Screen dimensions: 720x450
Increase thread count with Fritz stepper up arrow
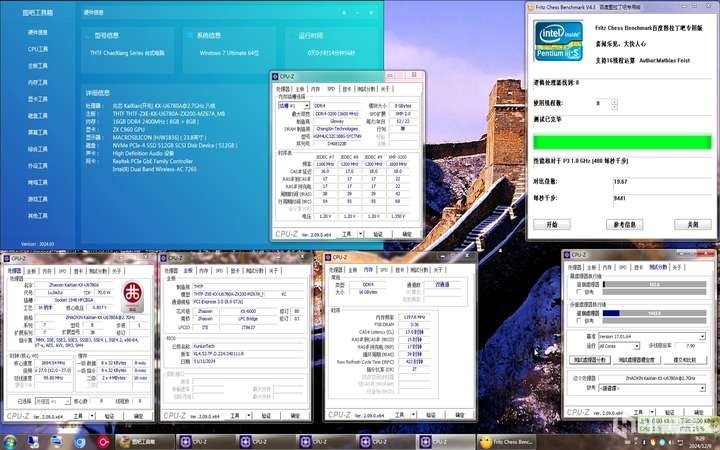(x=614, y=101)
